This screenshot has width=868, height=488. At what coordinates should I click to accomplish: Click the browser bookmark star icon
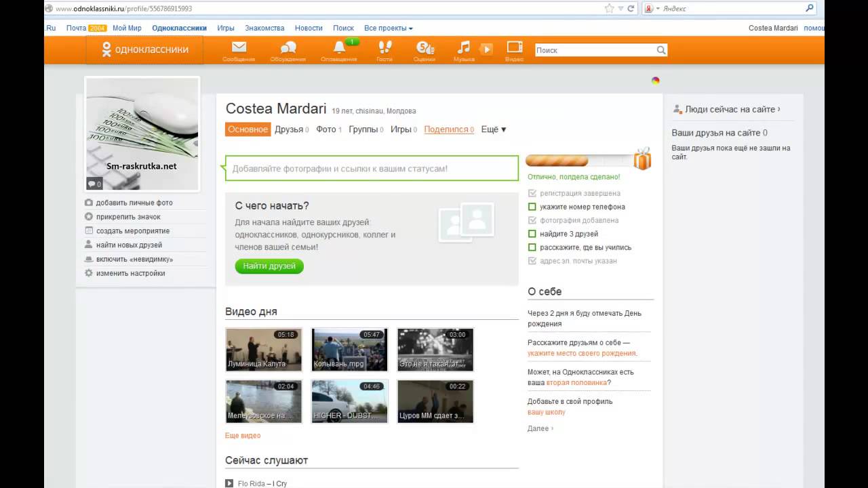click(609, 8)
